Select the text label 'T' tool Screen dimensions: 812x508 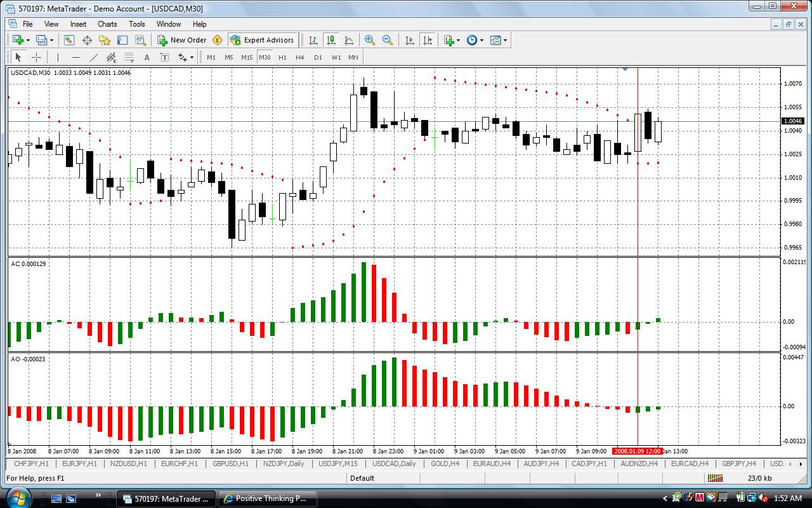tap(164, 57)
